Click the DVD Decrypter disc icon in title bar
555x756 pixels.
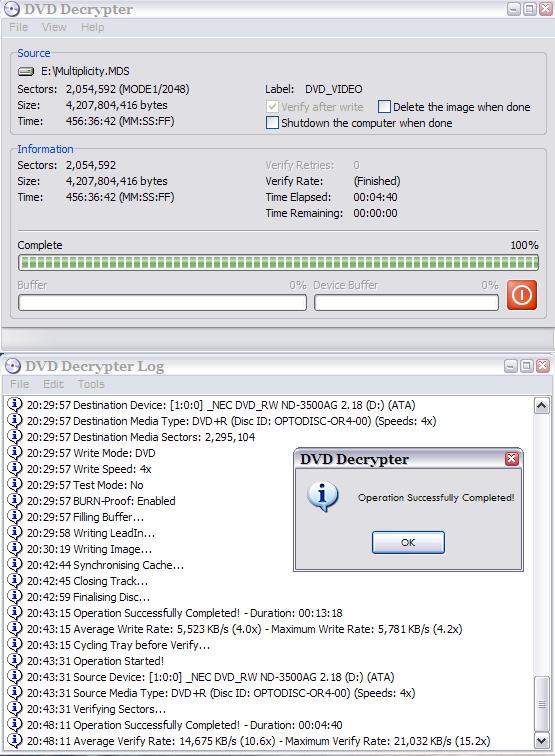pyautogui.click(x=12, y=9)
